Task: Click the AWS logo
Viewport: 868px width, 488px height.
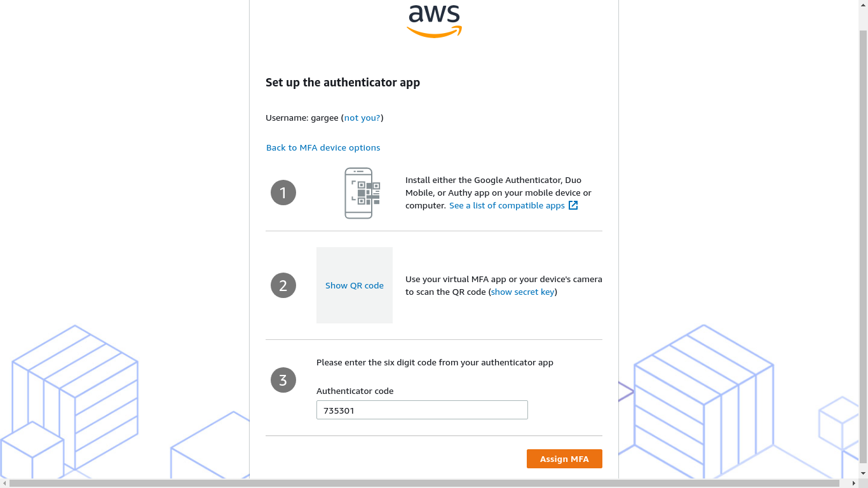Action: [434, 20]
